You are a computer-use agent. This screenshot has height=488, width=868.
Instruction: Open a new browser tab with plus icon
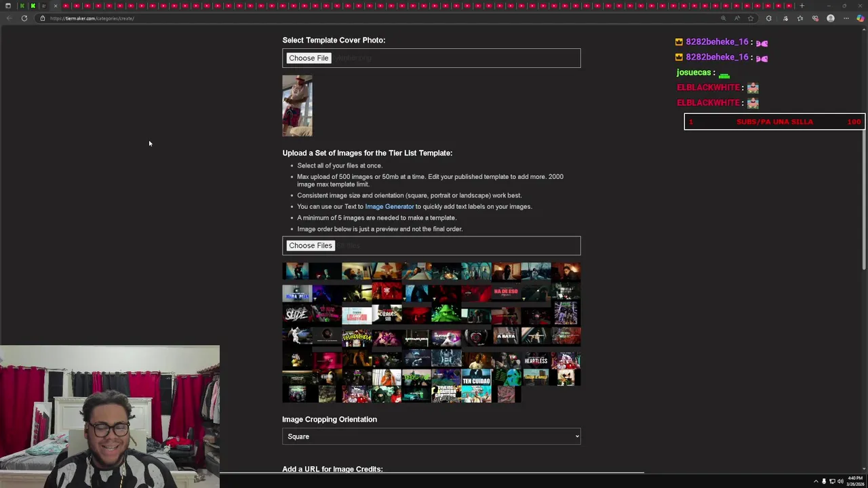[x=802, y=5]
